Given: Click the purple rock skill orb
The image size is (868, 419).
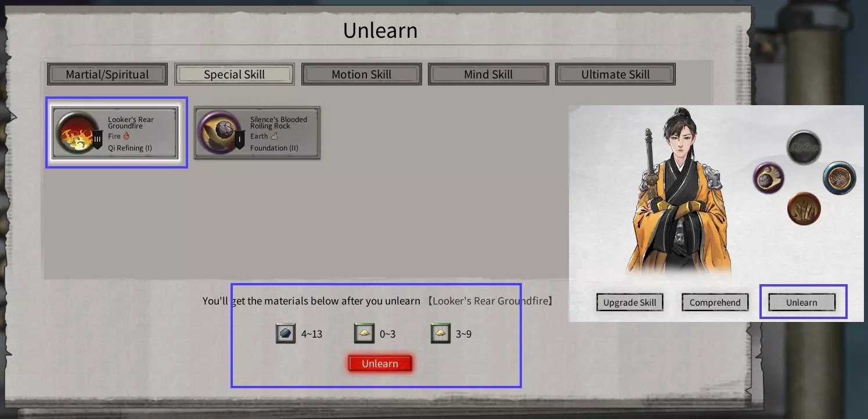Looking at the screenshot, I should 769,177.
